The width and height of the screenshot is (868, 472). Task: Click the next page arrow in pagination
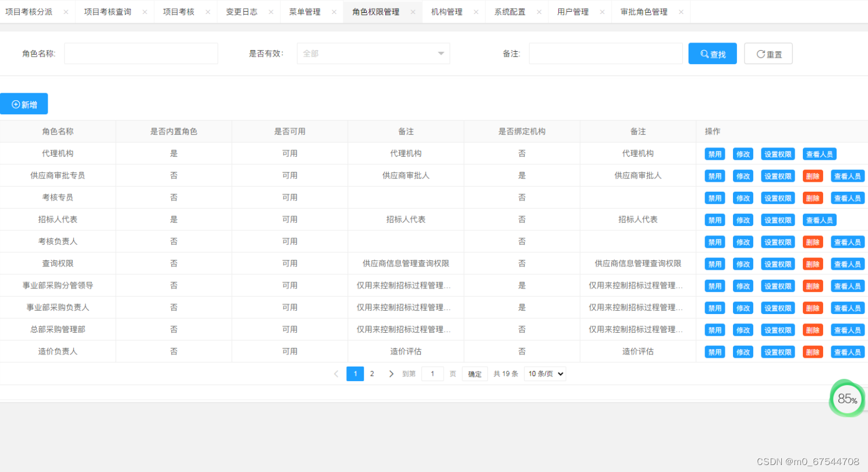click(391, 374)
